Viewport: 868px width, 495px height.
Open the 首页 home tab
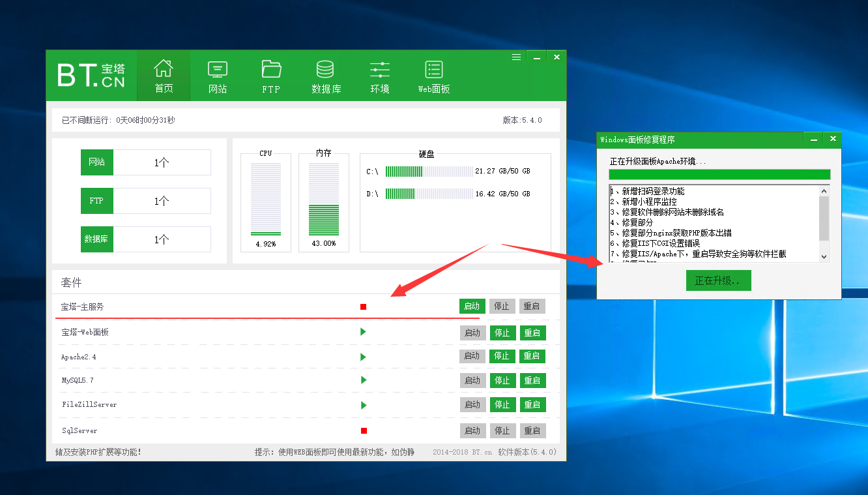[164, 76]
